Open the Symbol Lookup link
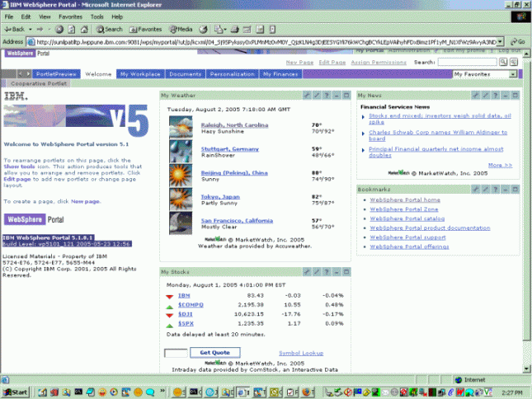Viewport: 532px width, 399px height. pyautogui.click(x=301, y=353)
